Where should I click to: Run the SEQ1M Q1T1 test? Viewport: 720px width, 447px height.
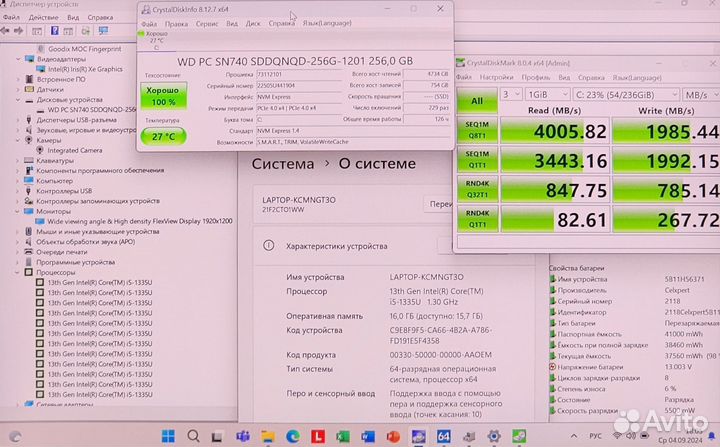click(477, 159)
